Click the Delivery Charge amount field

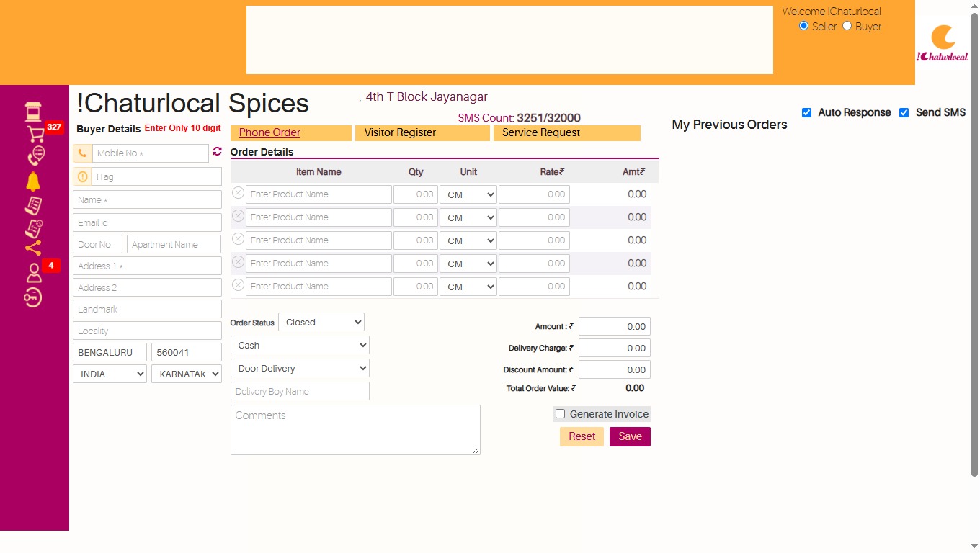tap(615, 348)
